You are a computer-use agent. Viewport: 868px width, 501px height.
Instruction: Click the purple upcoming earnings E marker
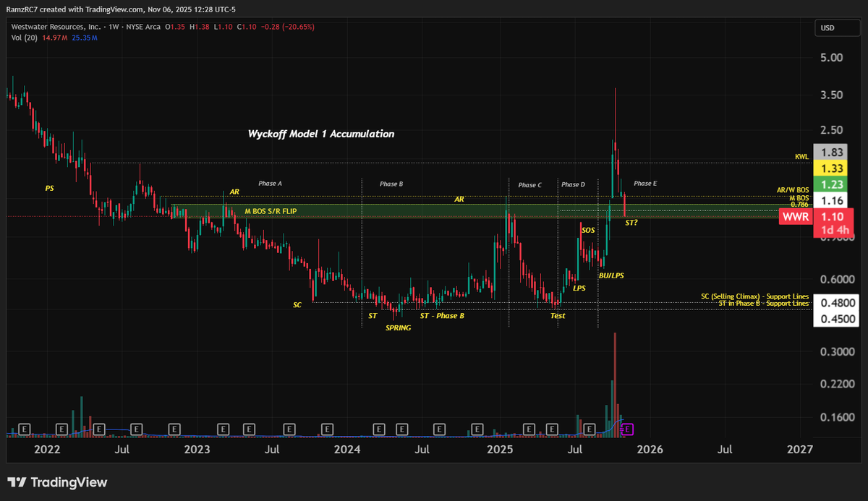click(x=627, y=429)
